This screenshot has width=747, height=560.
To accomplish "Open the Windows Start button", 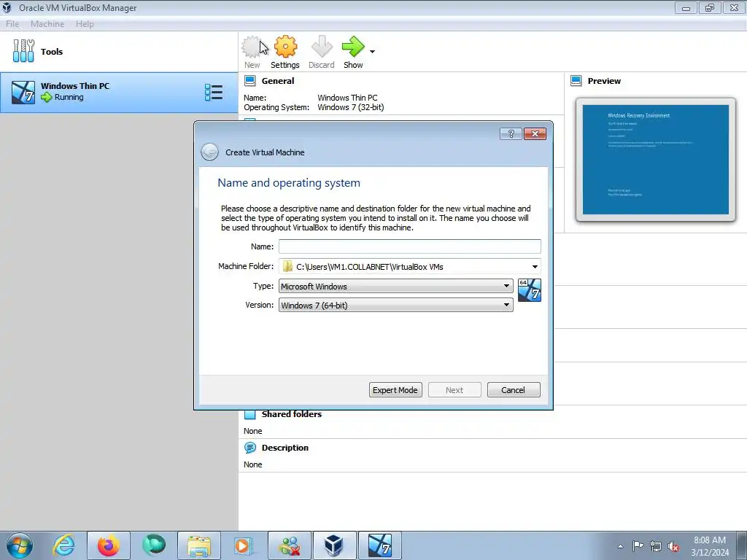I will point(20,545).
